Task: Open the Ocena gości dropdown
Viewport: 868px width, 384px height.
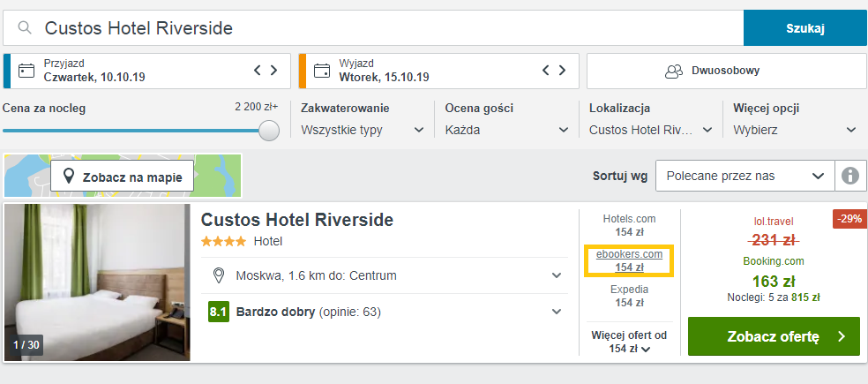Action: [x=506, y=131]
